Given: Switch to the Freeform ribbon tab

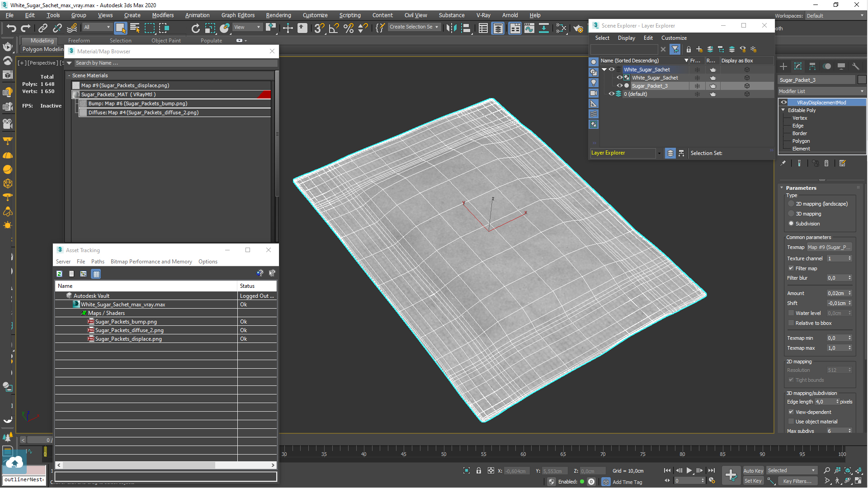Looking at the screenshot, I should 79,41.
